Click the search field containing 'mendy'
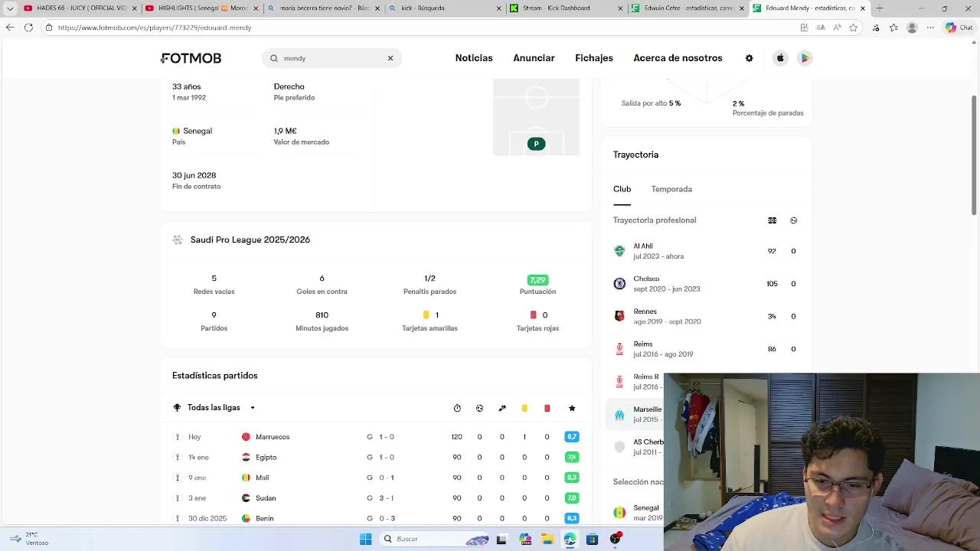 [x=332, y=58]
